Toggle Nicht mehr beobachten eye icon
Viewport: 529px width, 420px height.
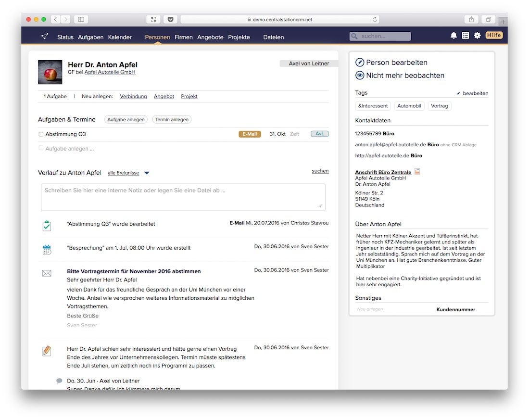tap(360, 76)
